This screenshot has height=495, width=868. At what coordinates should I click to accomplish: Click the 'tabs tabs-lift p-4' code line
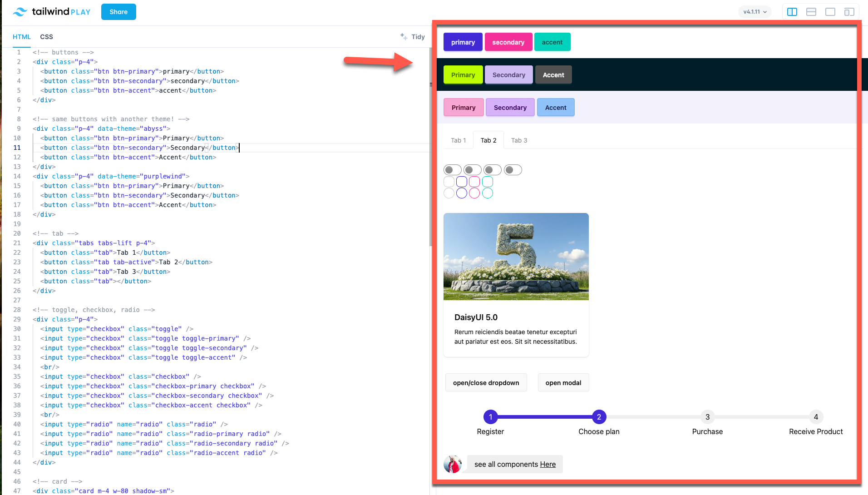[94, 243]
